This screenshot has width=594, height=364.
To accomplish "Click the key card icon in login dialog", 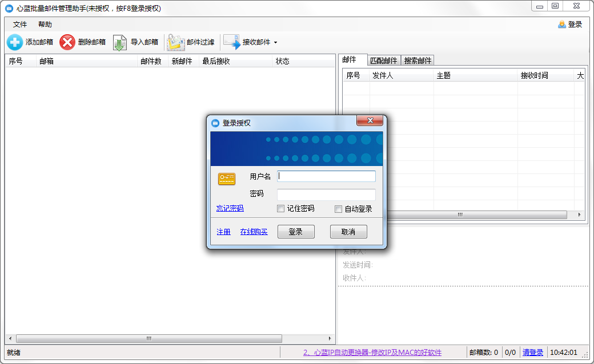I will coord(227,179).
